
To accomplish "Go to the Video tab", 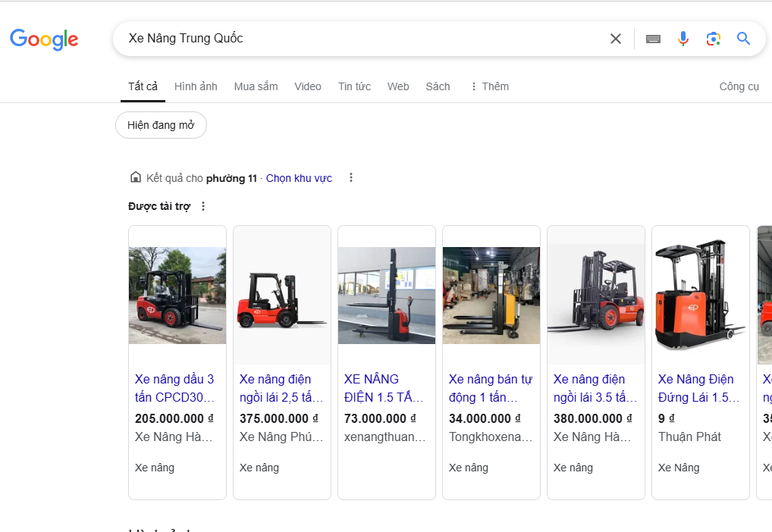I will point(308,86).
